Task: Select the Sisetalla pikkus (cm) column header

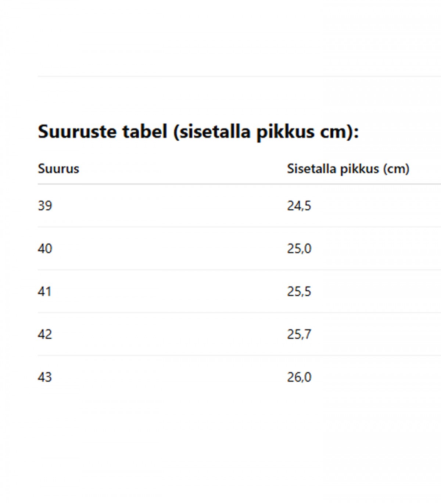Action: [348, 169]
